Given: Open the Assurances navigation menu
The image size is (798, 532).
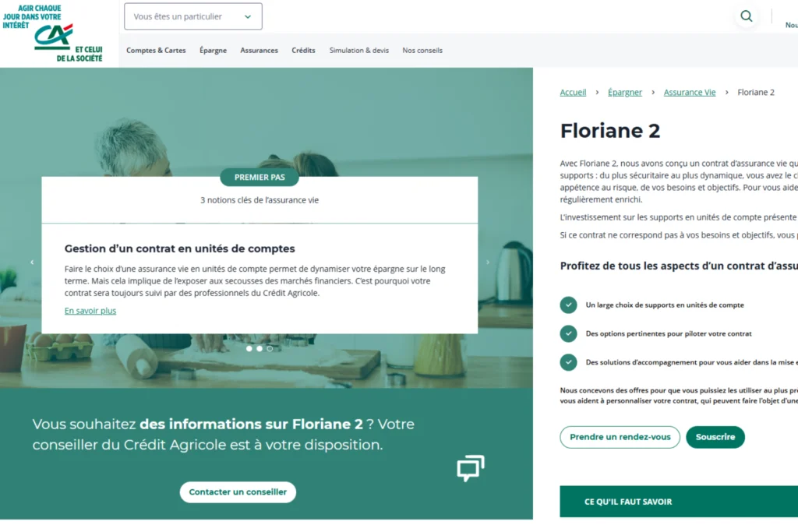Looking at the screenshot, I should coord(259,51).
